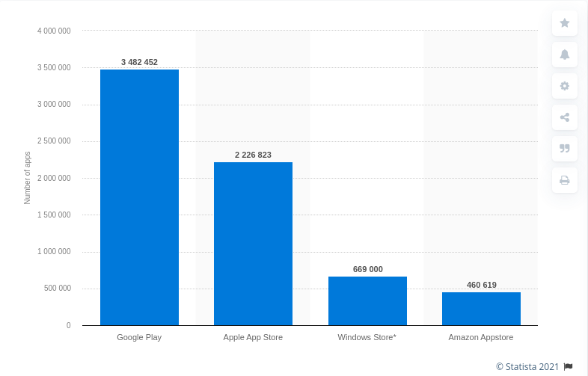Click the 669 000 value label
Screen dimensions: 588x376
[367, 269]
